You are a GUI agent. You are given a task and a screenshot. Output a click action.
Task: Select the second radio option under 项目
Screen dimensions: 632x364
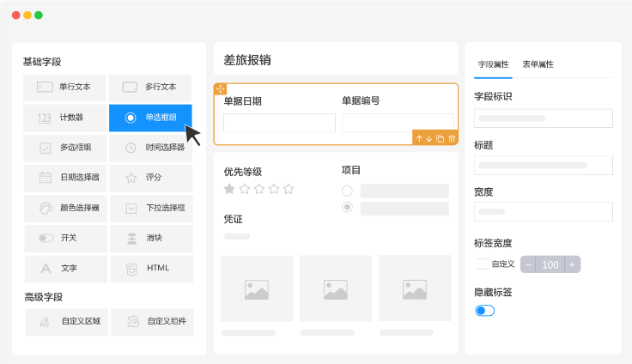tap(347, 208)
